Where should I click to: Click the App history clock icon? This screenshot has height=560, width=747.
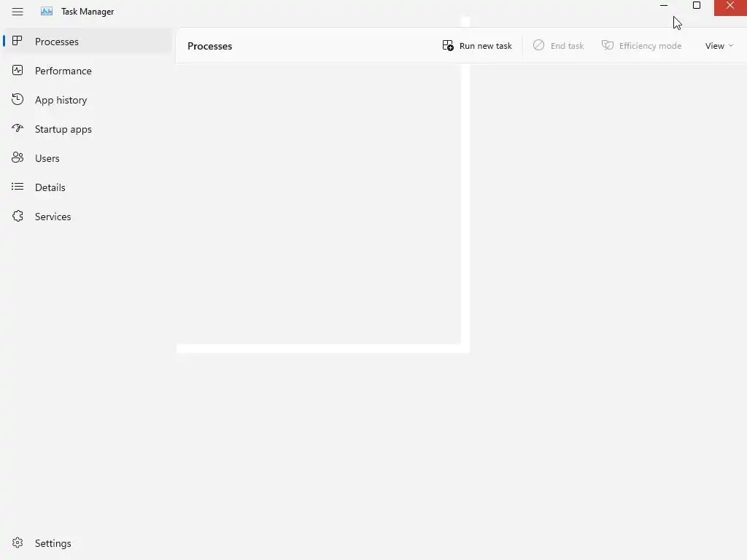(x=18, y=99)
